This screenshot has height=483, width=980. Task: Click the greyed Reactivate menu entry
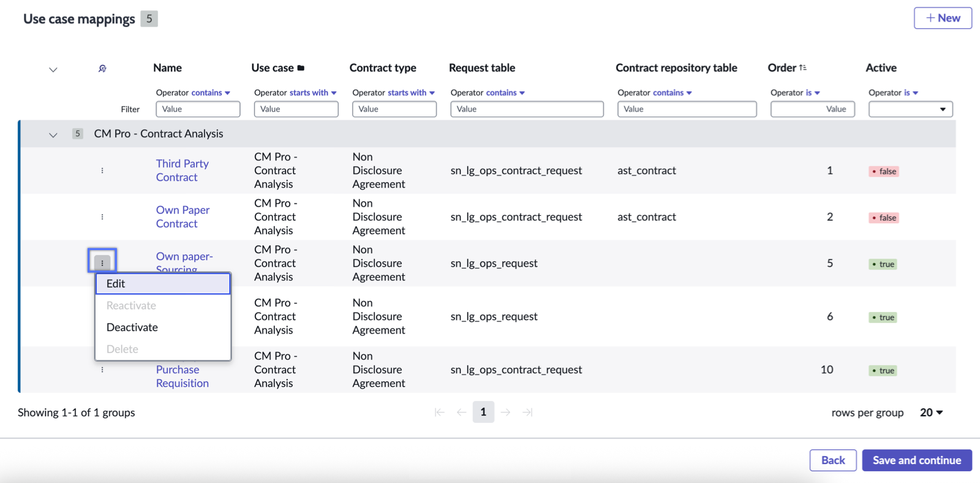[163, 305]
